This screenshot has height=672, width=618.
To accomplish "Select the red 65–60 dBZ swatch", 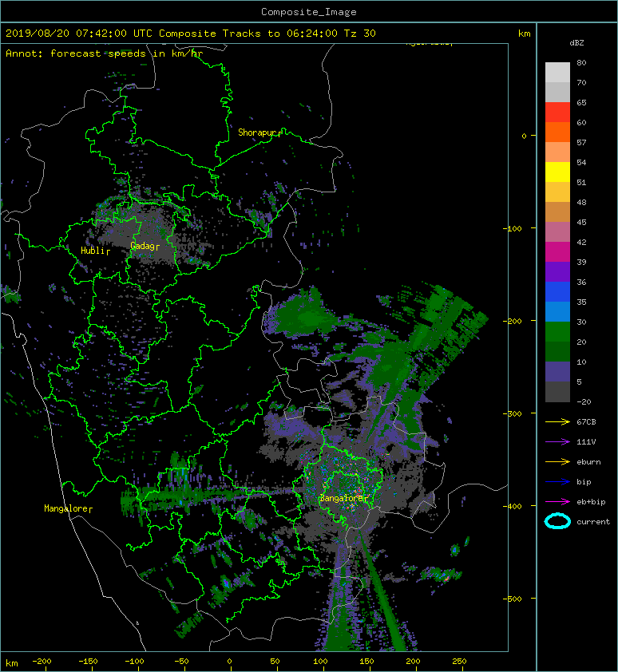I will coord(557,113).
